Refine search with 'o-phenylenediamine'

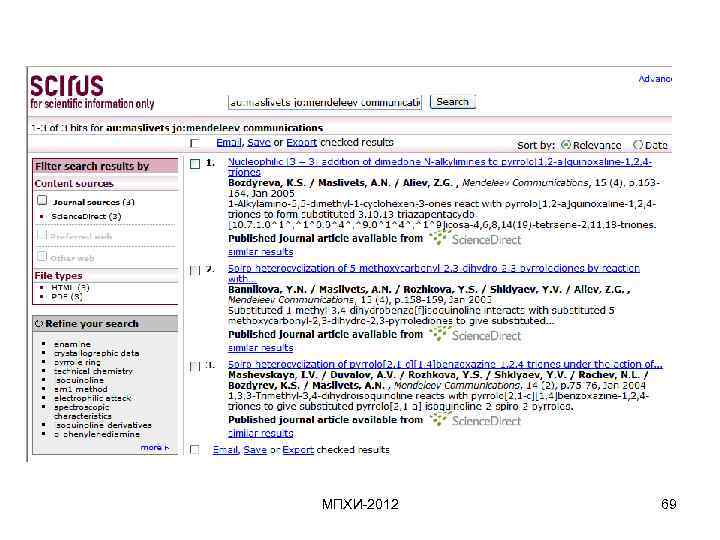97,434
